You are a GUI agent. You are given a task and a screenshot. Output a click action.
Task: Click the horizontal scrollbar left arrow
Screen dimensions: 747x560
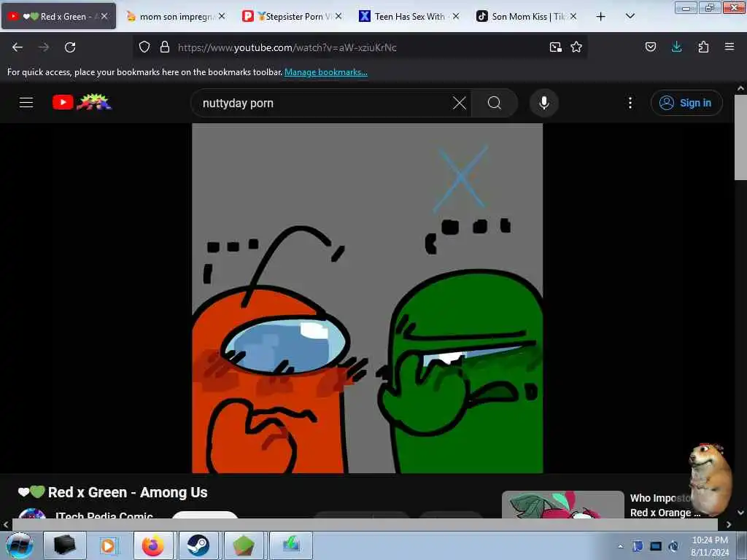coord(6,525)
